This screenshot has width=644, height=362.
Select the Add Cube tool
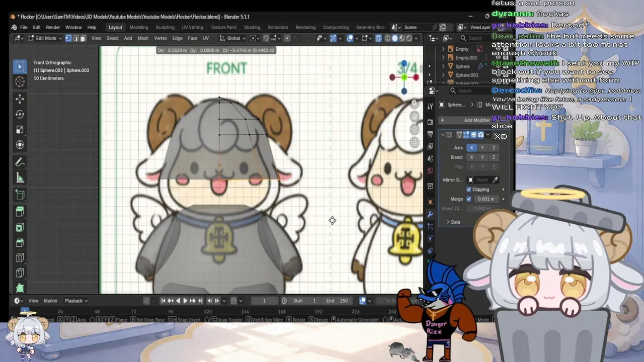tap(20, 195)
